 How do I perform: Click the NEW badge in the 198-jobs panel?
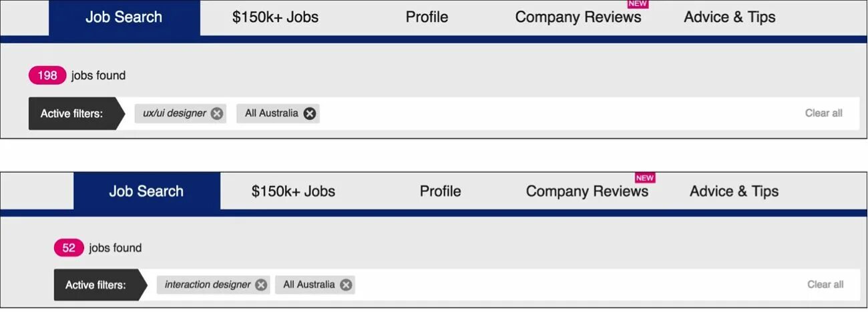click(x=638, y=4)
